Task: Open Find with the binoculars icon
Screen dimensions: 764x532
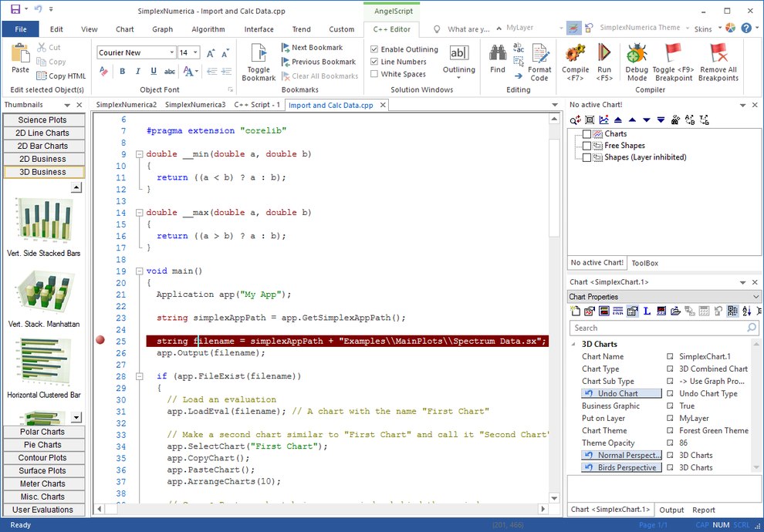Action: tap(498, 53)
